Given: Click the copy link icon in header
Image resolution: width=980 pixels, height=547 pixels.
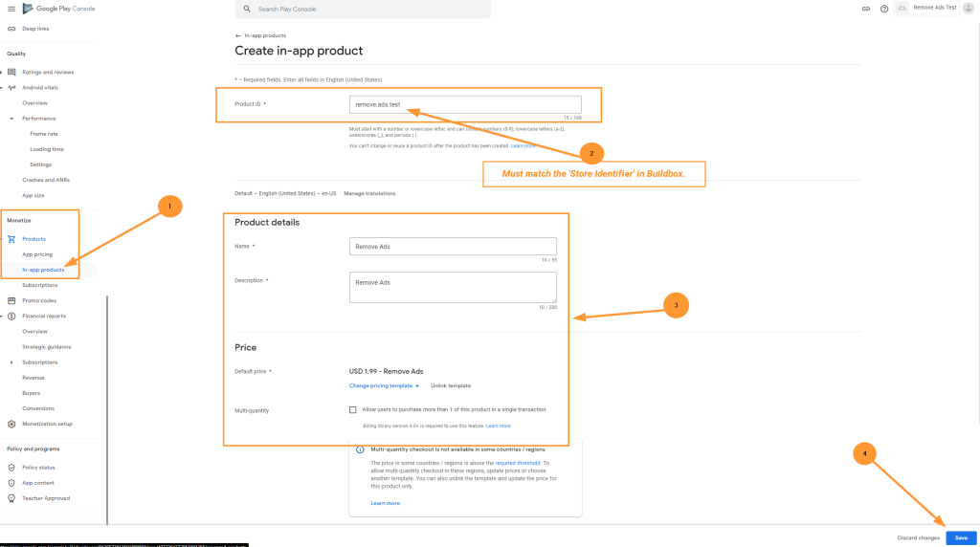Looking at the screenshot, I should [x=865, y=9].
